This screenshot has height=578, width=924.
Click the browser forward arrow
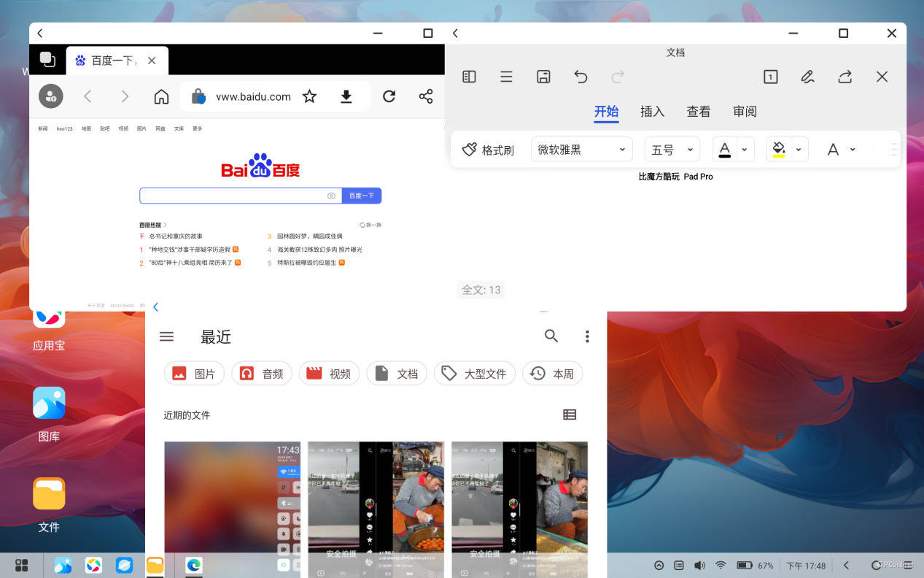[125, 96]
